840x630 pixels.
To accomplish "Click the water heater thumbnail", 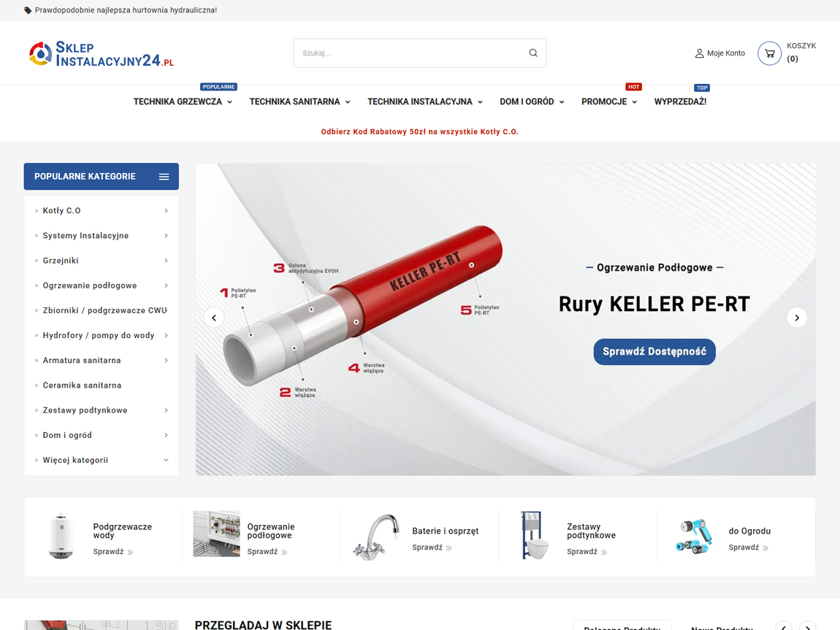I will pyautogui.click(x=61, y=536).
